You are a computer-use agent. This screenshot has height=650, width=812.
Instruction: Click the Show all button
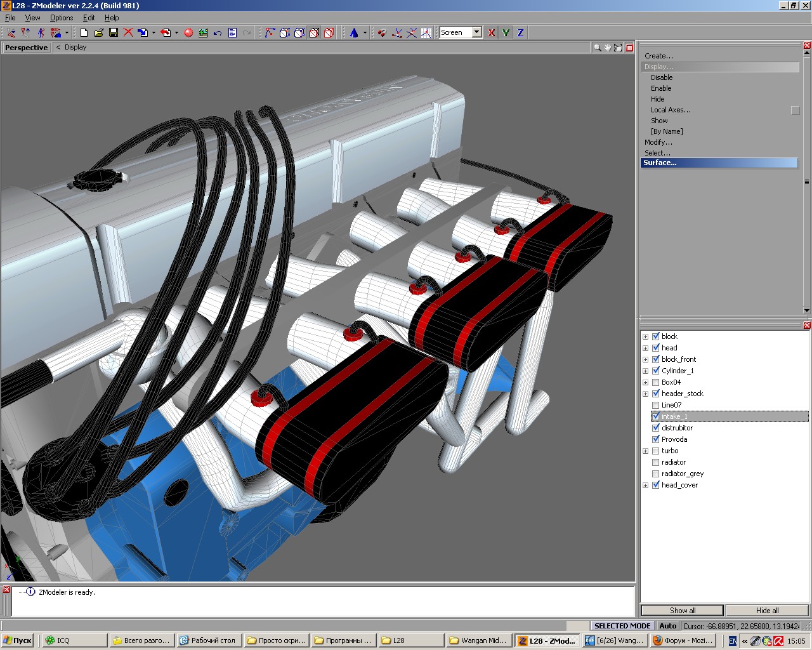pyautogui.click(x=682, y=610)
